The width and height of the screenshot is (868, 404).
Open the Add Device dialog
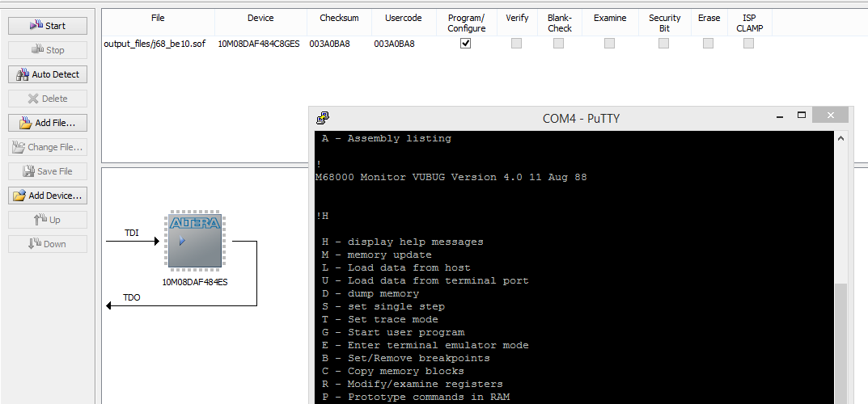click(48, 196)
